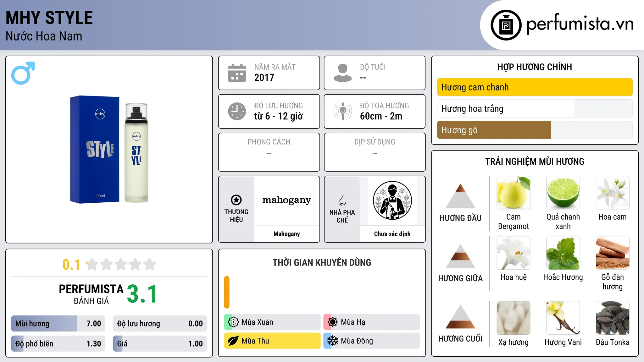This screenshot has width=644, height=362.
Task: Click the Mahogany brand name label
Action: click(286, 234)
